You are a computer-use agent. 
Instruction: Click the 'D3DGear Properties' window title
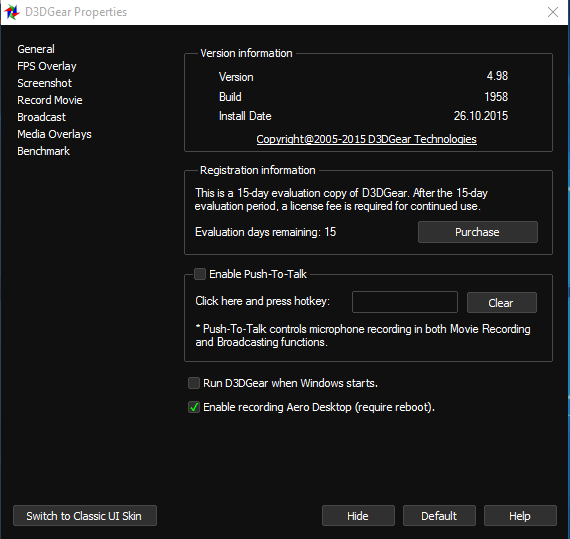(x=76, y=12)
